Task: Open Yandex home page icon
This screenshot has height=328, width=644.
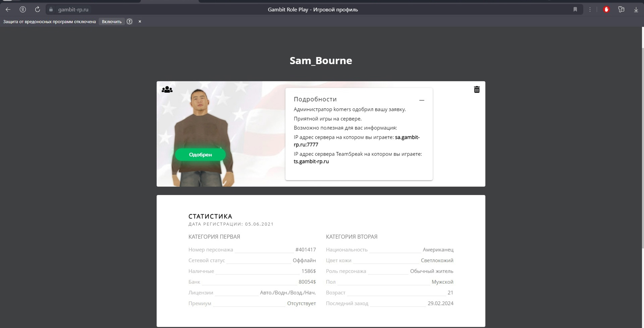Action: point(23,9)
